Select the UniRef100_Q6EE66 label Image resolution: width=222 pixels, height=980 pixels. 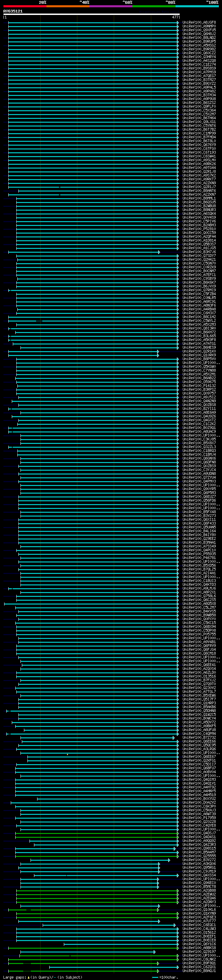pyautogui.click(x=199, y=741)
